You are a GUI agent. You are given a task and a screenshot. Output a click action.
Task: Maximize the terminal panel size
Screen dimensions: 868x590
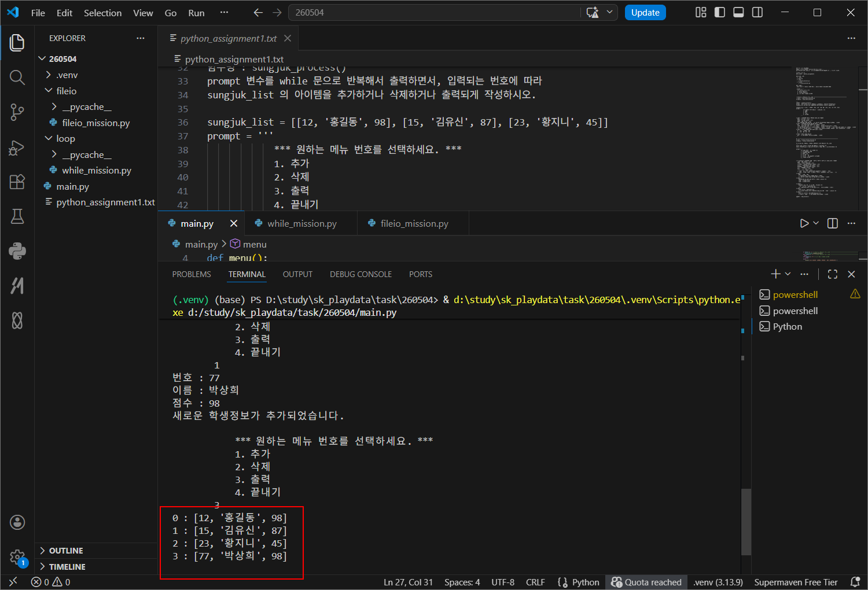(833, 274)
